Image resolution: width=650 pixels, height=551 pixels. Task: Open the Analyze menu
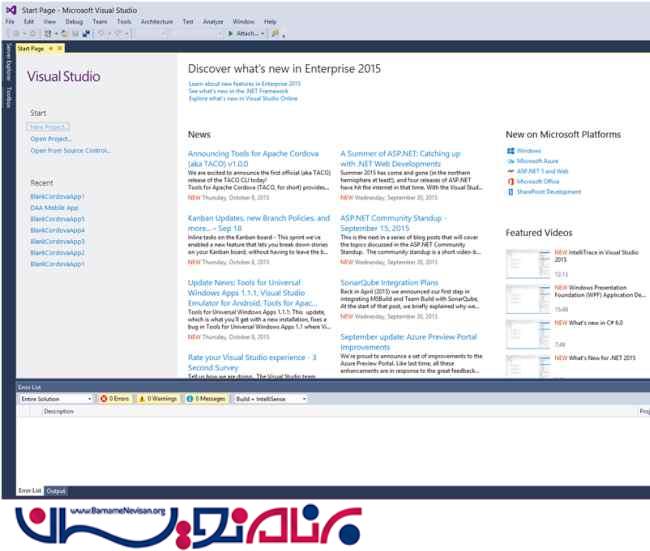213,22
